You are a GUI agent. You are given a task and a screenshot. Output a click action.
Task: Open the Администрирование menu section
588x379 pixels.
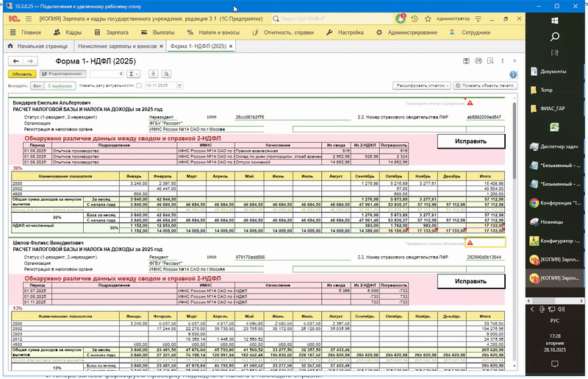(406, 32)
